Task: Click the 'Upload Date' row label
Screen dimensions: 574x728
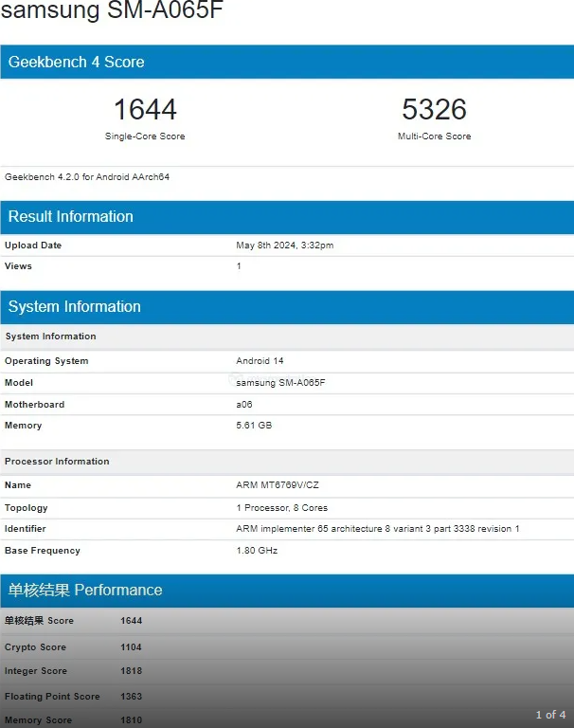Action: (x=33, y=246)
